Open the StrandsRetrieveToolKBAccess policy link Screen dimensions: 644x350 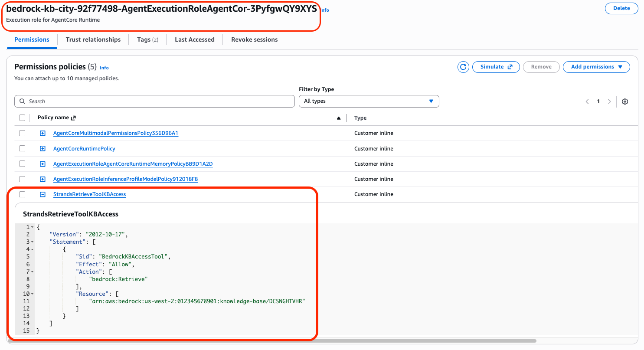90,194
